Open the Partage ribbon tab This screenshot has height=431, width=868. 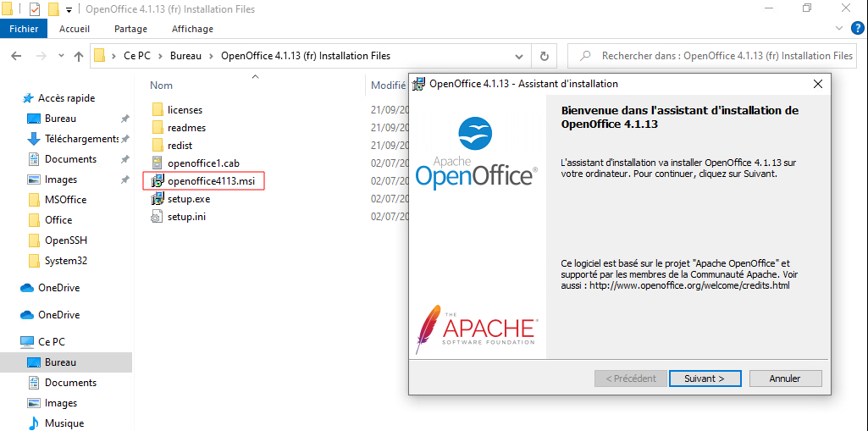(x=130, y=29)
